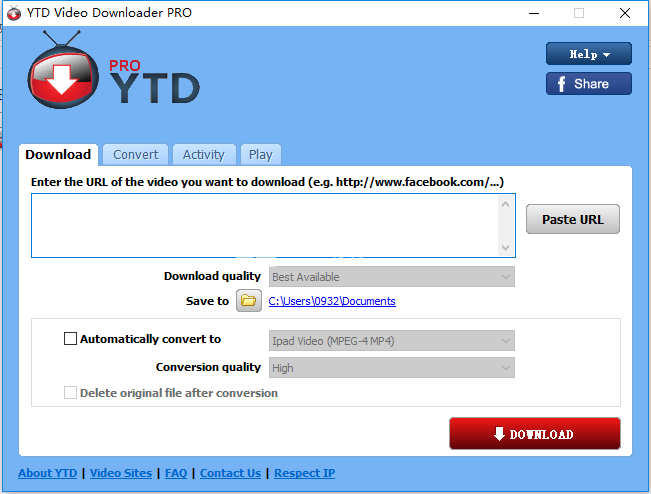The width and height of the screenshot is (651, 494).
Task: Click the URL box scroll up arrow
Action: (x=505, y=204)
